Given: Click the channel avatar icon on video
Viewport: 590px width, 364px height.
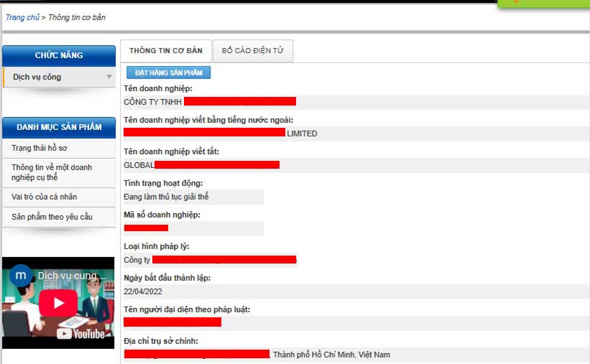Looking at the screenshot, I should (x=21, y=275).
